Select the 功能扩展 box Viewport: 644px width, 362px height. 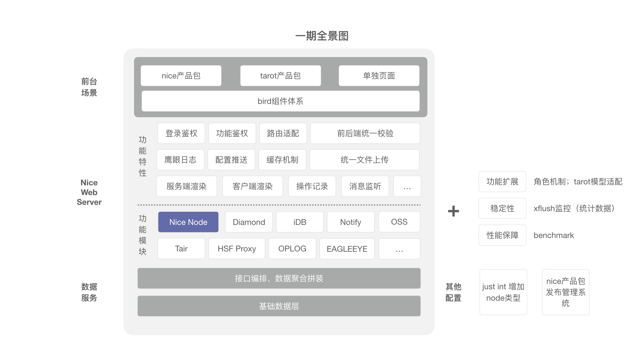(x=502, y=182)
